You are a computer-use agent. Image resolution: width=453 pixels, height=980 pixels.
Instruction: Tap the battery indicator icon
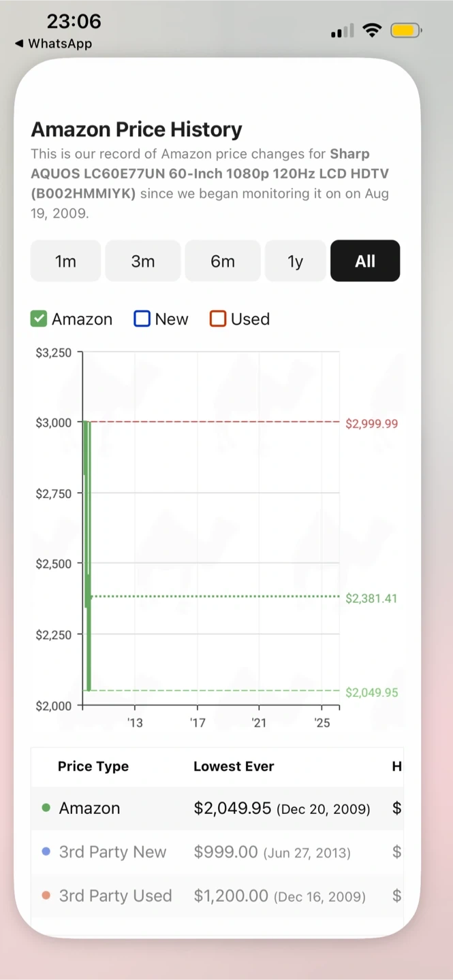pyautogui.click(x=406, y=31)
